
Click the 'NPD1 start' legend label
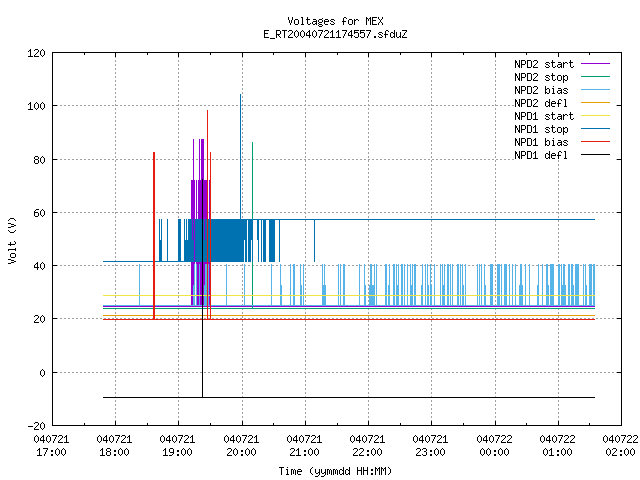click(544, 116)
